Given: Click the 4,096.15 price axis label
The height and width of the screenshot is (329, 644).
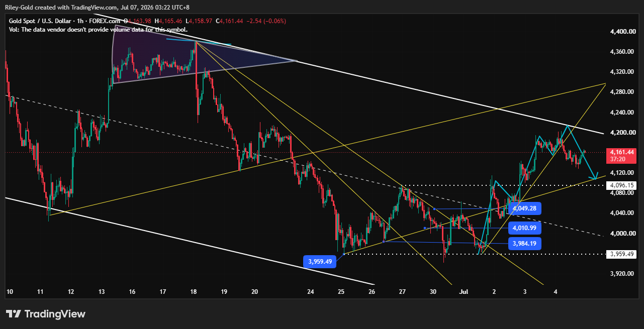Looking at the screenshot, I should (x=622, y=185).
